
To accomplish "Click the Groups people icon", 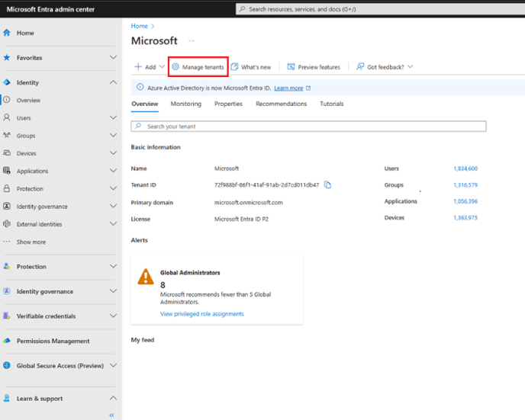I will click(x=7, y=136).
